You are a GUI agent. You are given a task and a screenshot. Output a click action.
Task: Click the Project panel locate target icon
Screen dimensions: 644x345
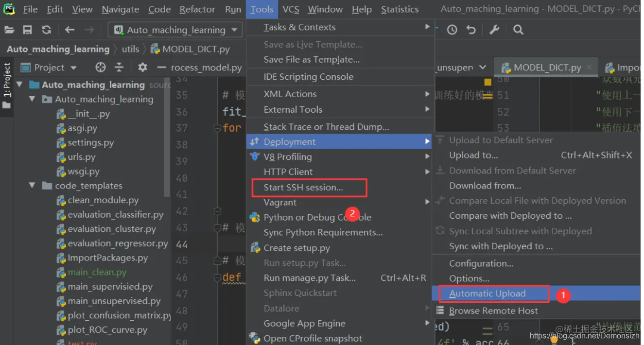(101, 68)
